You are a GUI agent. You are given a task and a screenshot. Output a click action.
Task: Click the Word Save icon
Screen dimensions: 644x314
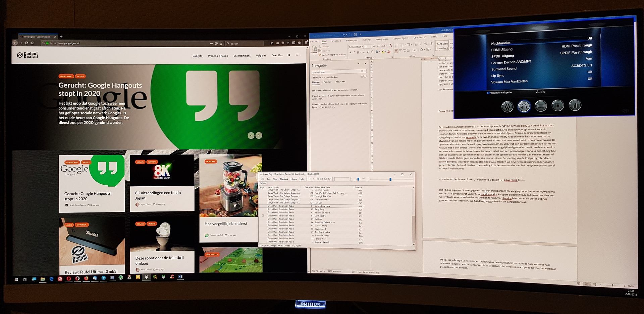pos(355,35)
